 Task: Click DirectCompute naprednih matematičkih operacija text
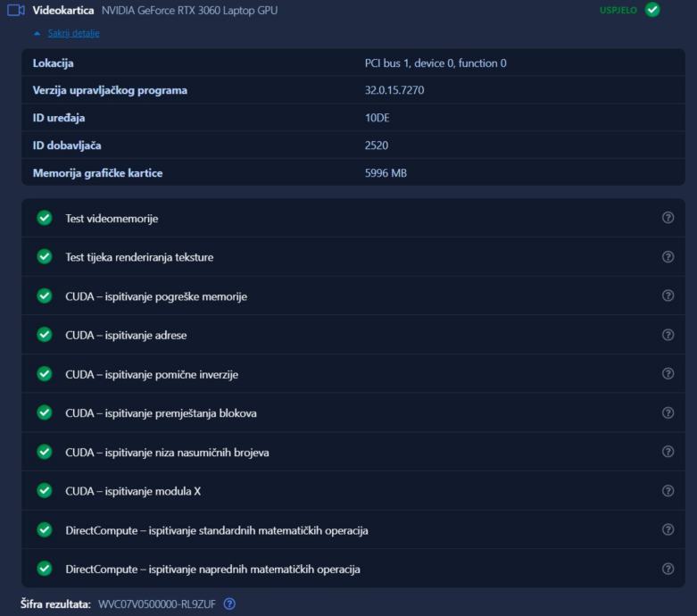[212, 569]
